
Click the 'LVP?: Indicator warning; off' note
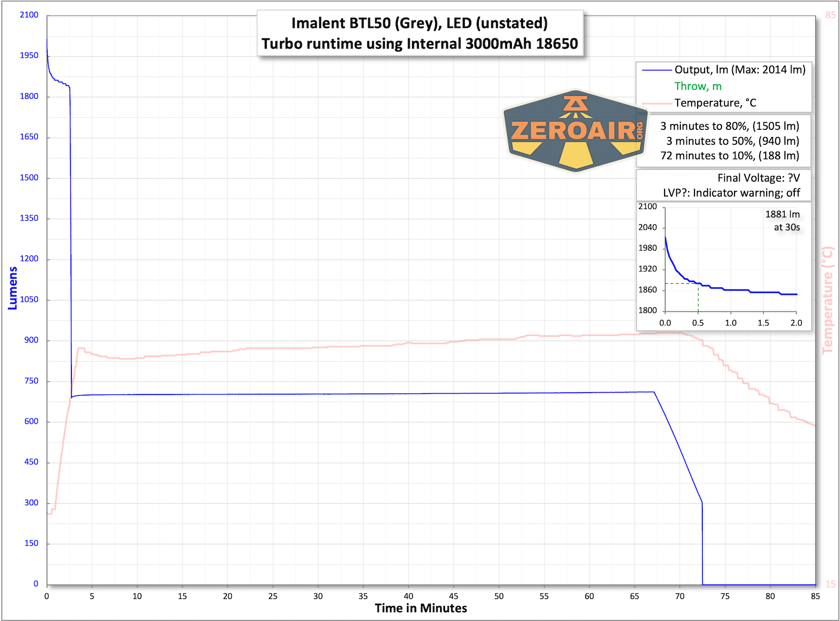tap(731, 193)
